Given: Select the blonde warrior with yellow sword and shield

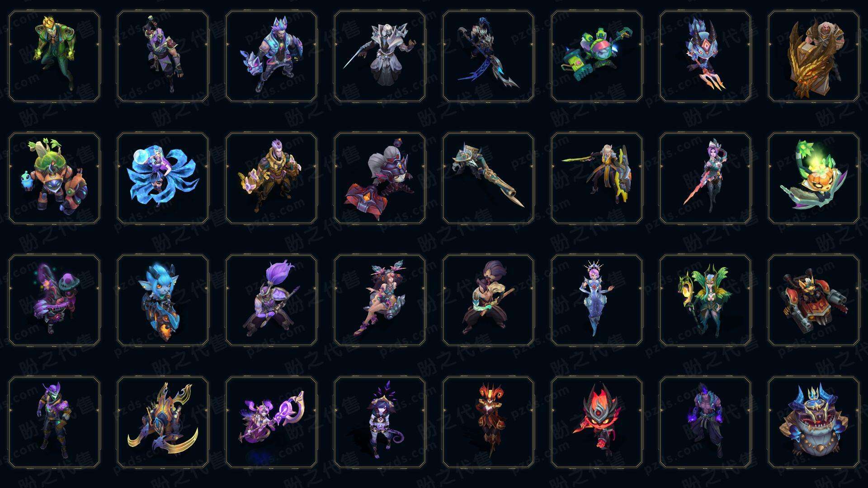Looking at the screenshot, I should click(x=597, y=178).
